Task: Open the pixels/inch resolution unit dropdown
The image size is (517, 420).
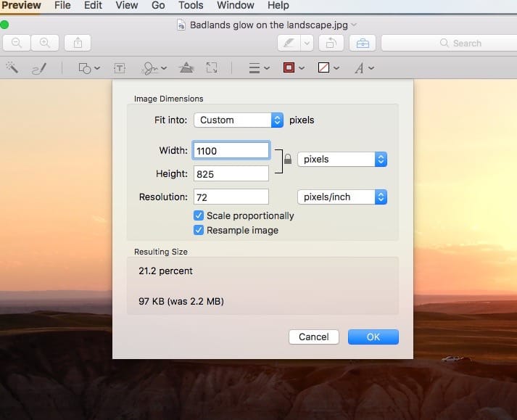Action: click(x=342, y=197)
